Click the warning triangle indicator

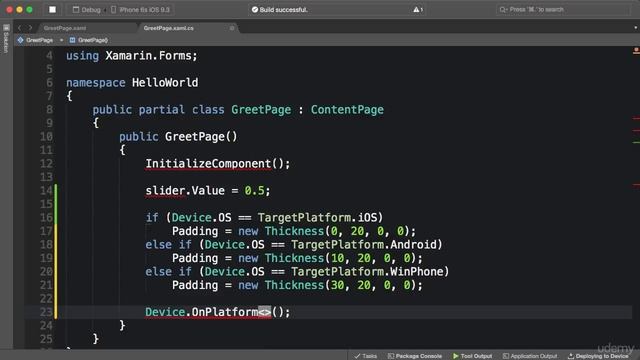(x=418, y=10)
